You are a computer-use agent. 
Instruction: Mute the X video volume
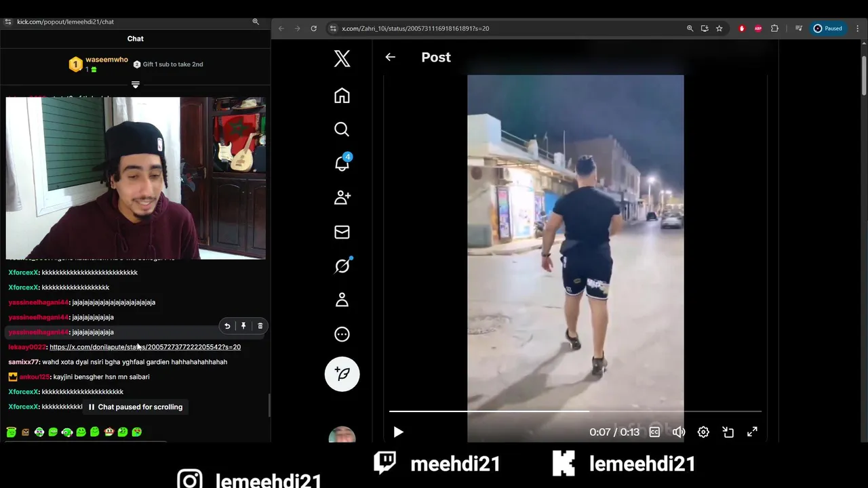(x=679, y=432)
